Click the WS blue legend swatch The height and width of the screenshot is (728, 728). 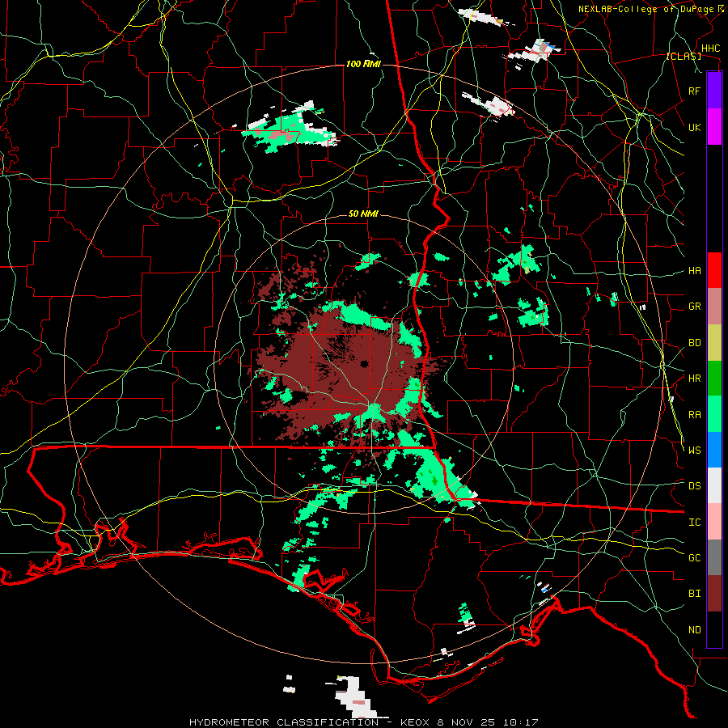click(714, 450)
